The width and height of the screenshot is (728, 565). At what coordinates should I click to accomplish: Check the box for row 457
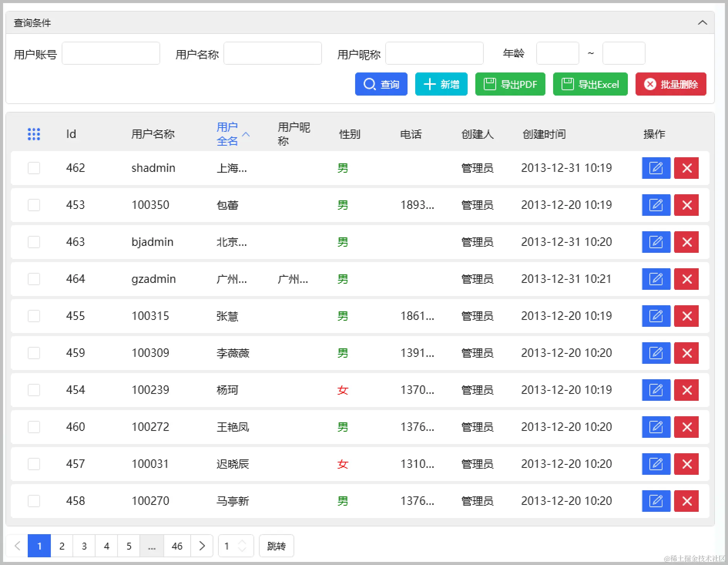[x=34, y=464]
